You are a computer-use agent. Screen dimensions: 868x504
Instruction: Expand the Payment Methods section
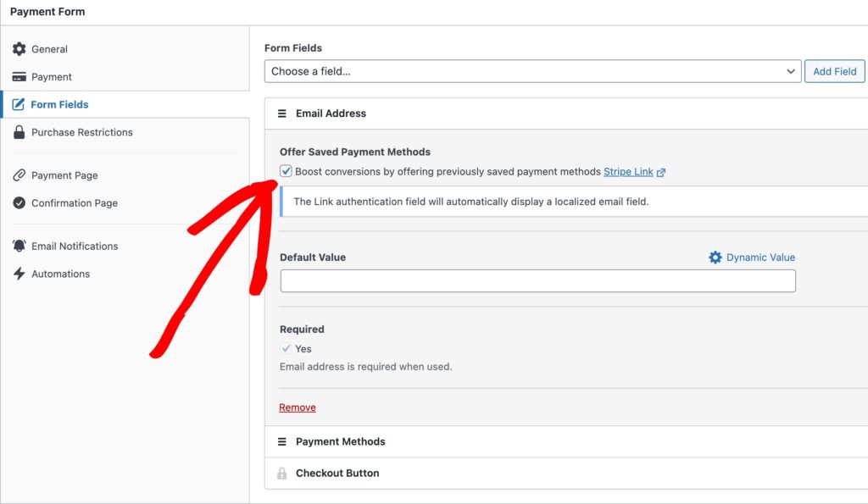coord(340,441)
